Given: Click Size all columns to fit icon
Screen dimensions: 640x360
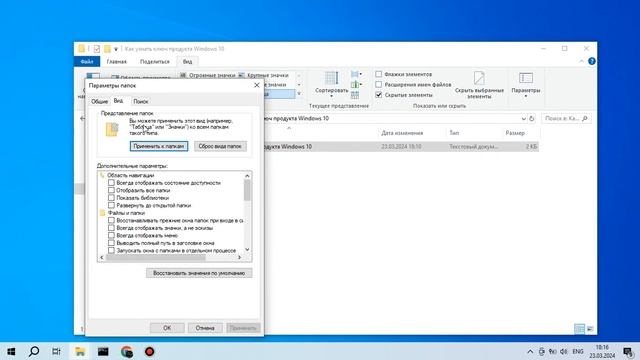Looking at the screenshot, I should [355, 95].
